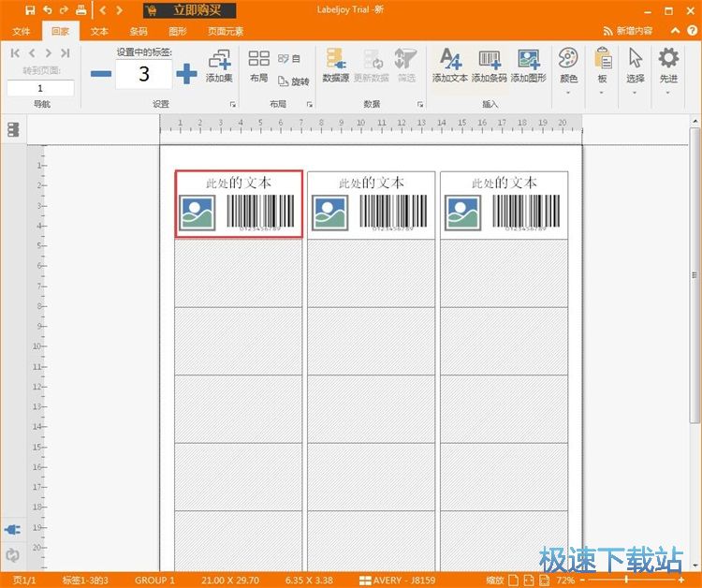Switch to the 回家 ribbon tab
Screen dimensions: 702x588
click(x=61, y=31)
